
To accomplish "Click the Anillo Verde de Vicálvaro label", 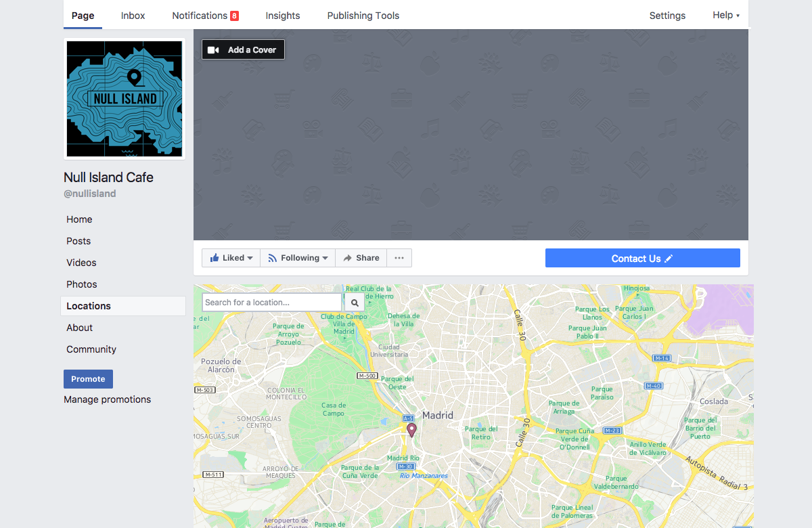I will pos(648,449).
